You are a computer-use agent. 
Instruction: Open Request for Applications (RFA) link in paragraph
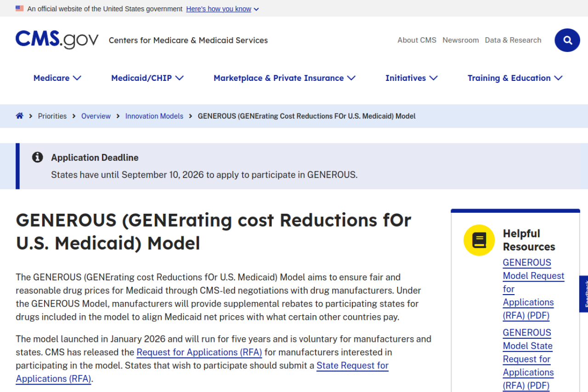point(199,352)
